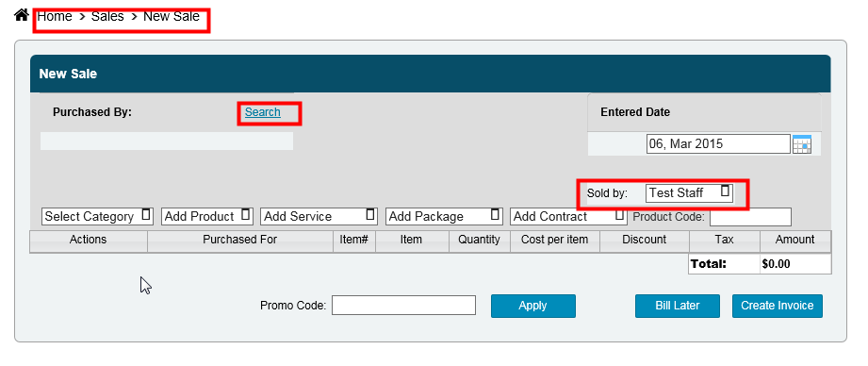
Task: Go to Sales in the breadcrumb
Action: tap(107, 17)
